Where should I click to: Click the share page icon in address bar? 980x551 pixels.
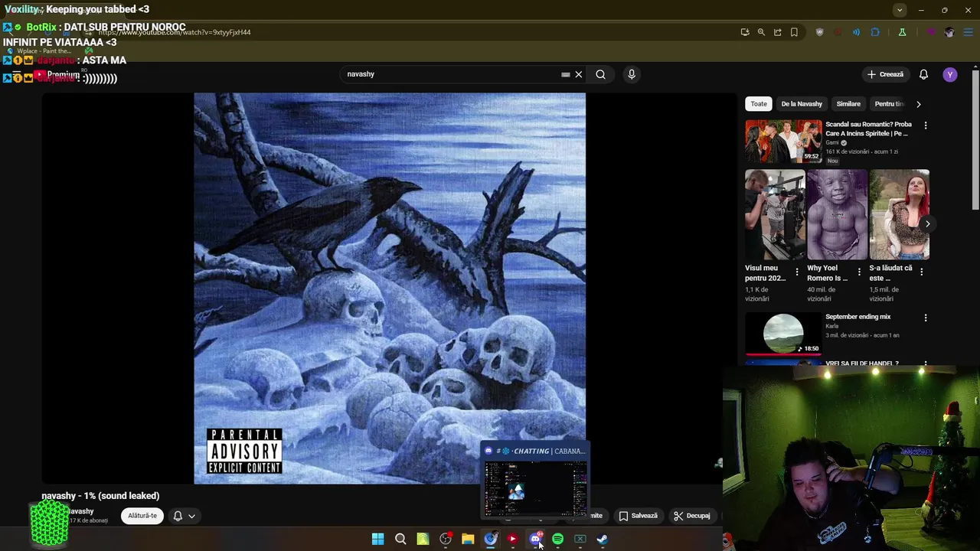tap(777, 32)
